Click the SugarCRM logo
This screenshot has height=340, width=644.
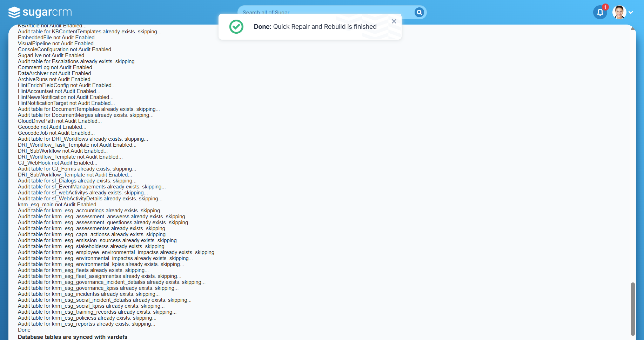(40, 12)
